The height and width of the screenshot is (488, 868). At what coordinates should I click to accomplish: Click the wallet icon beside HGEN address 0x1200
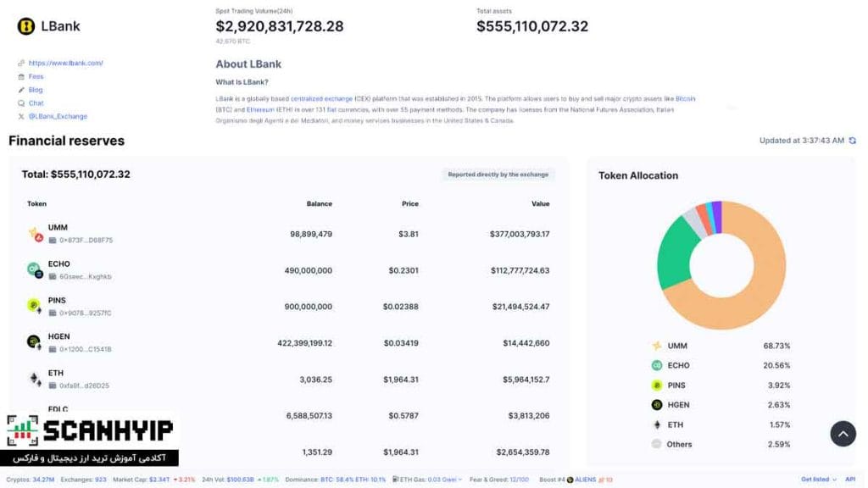53,349
